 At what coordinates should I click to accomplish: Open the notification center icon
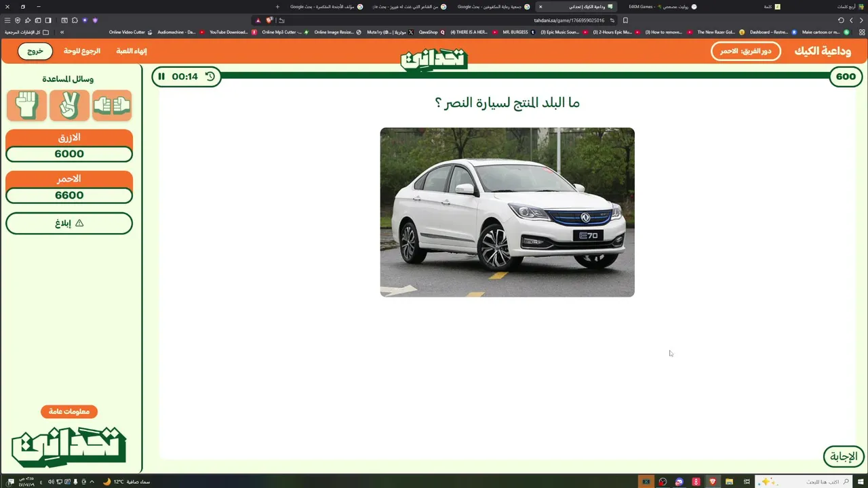click(10, 482)
